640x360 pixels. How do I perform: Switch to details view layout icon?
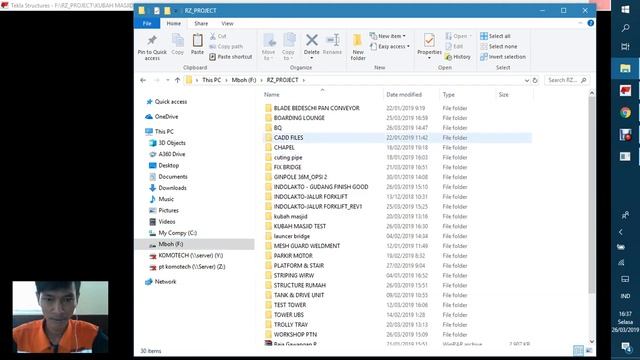[578, 350]
